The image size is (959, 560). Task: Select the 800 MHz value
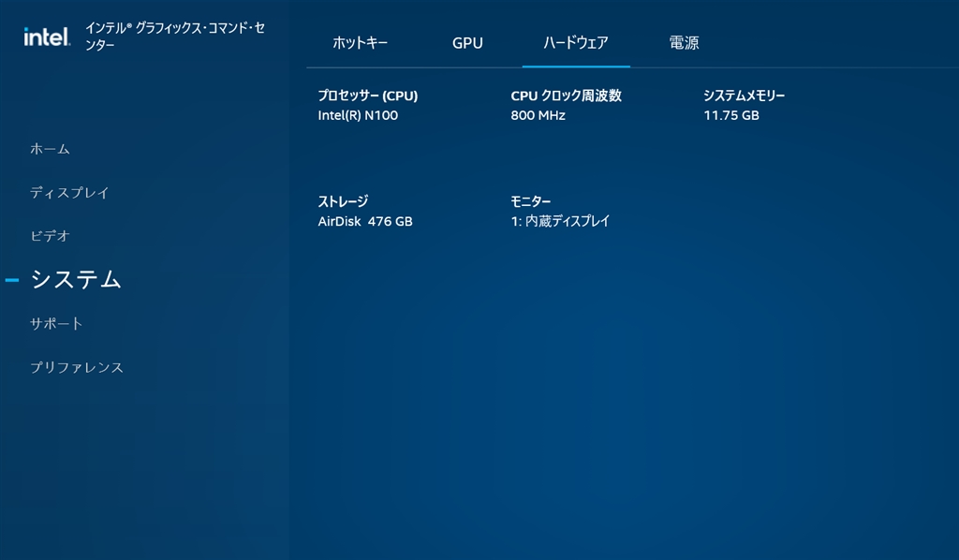[538, 115]
